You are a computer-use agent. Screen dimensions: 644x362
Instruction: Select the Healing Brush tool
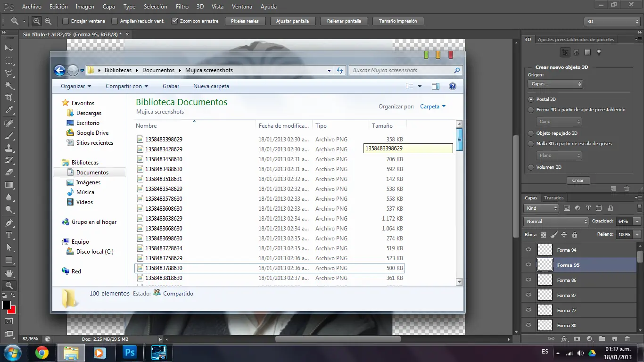pos(9,123)
